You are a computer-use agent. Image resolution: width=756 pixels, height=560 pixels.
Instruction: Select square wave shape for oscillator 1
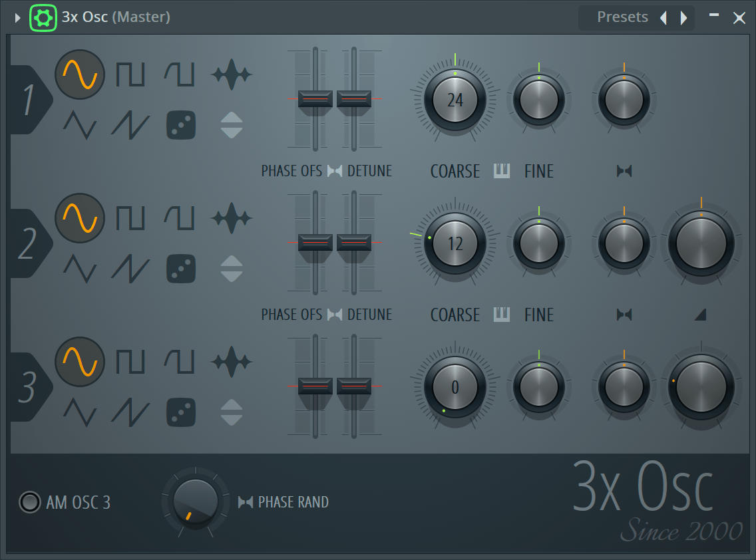(x=130, y=74)
